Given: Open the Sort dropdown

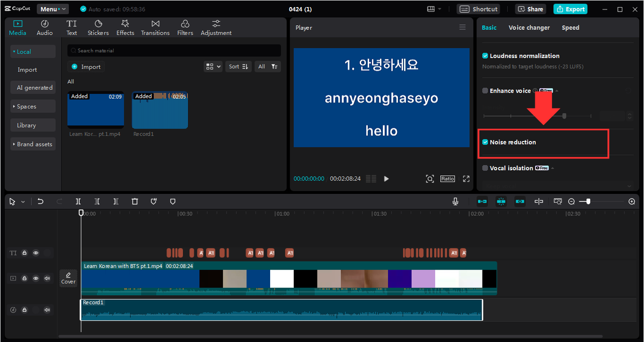Looking at the screenshot, I should [238, 66].
